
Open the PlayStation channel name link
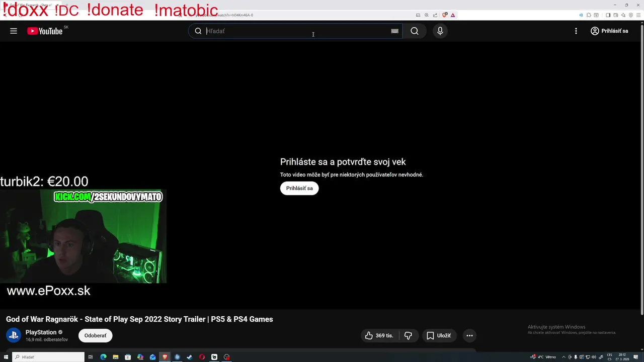click(41, 332)
